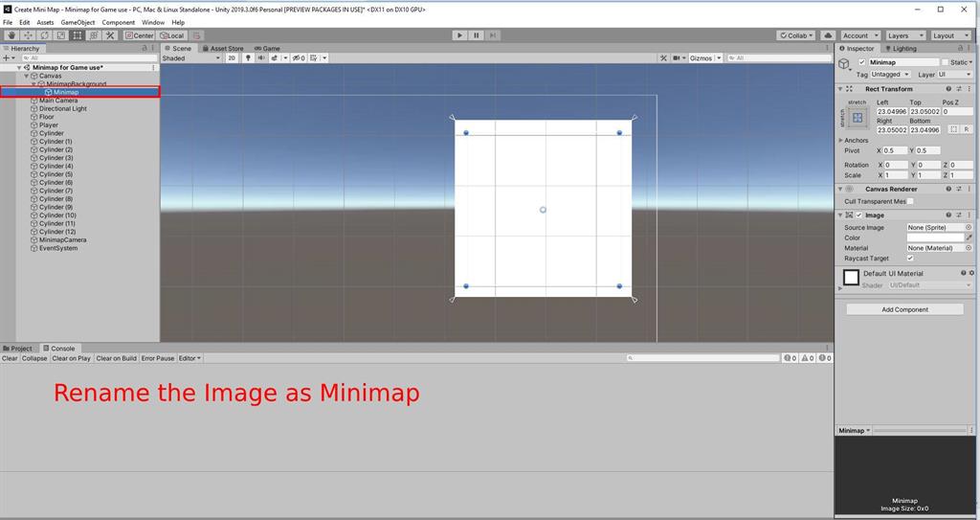Lock the Hierarchy panel

click(x=145, y=48)
